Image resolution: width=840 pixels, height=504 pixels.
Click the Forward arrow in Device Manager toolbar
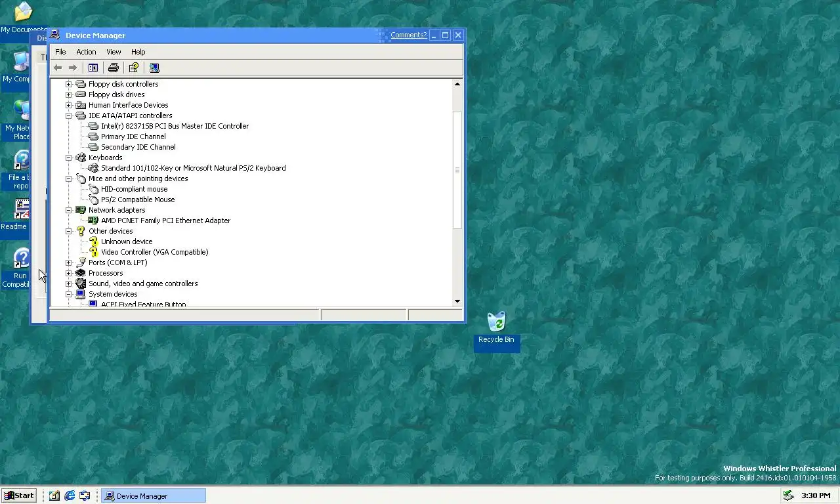73,68
